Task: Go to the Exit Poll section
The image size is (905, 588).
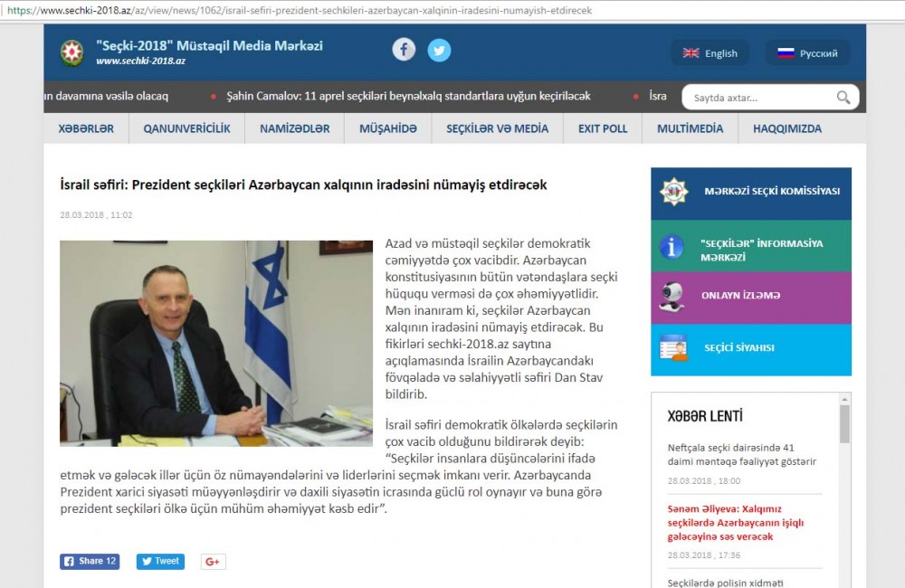Action: 602,128
